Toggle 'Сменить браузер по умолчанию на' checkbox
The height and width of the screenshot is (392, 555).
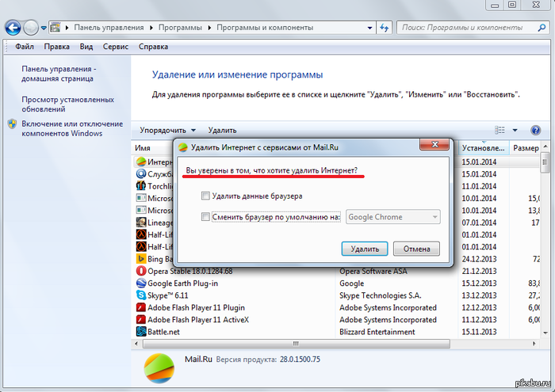point(205,217)
